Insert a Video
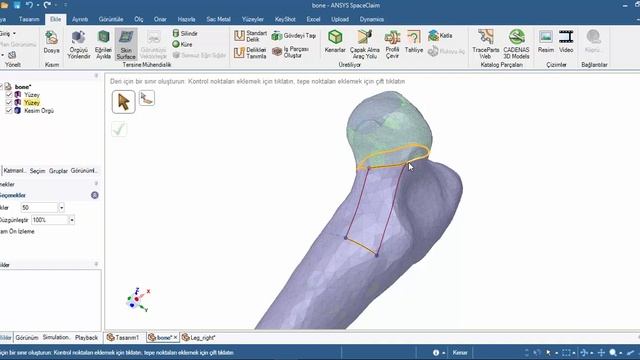The width and height of the screenshot is (640, 360). point(566,42)
